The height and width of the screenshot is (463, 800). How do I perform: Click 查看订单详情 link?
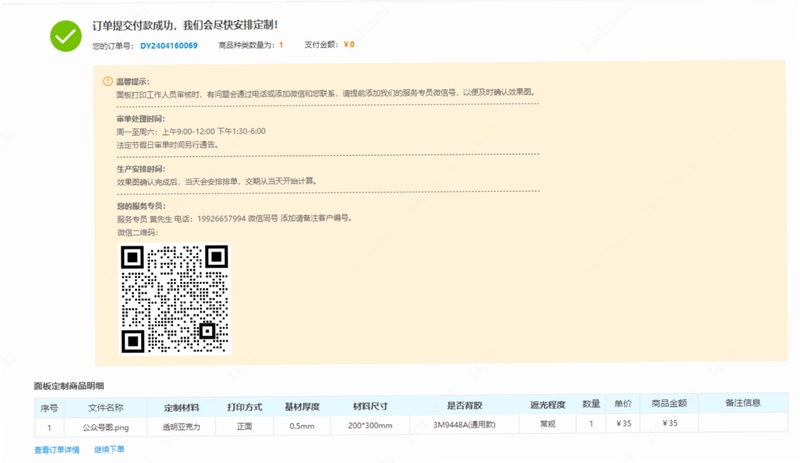click(x=57, y=450)
